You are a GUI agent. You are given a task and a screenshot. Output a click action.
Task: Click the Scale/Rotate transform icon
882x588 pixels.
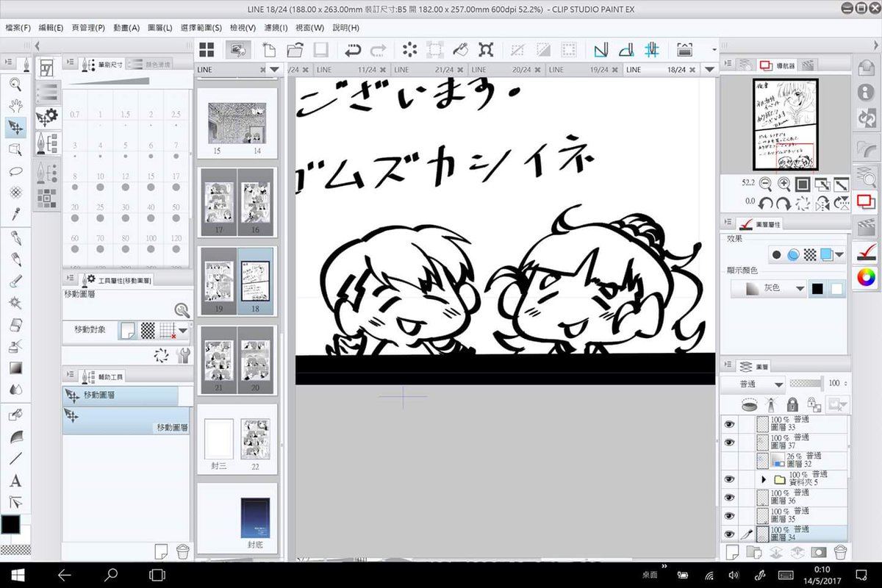click(x=486, y=50)
